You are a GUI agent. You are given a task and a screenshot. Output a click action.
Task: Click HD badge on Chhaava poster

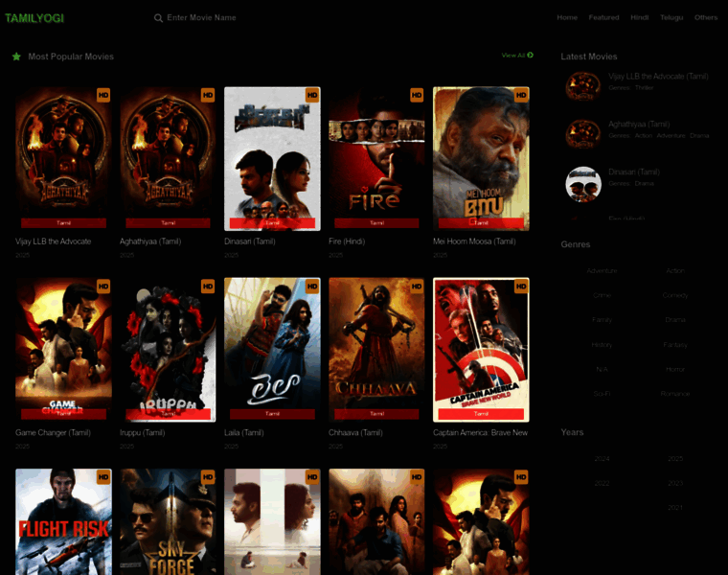(417, 287)
